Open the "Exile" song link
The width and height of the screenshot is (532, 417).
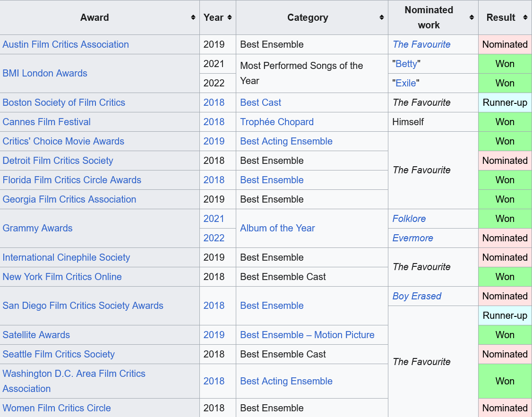[x=406, y=83]
